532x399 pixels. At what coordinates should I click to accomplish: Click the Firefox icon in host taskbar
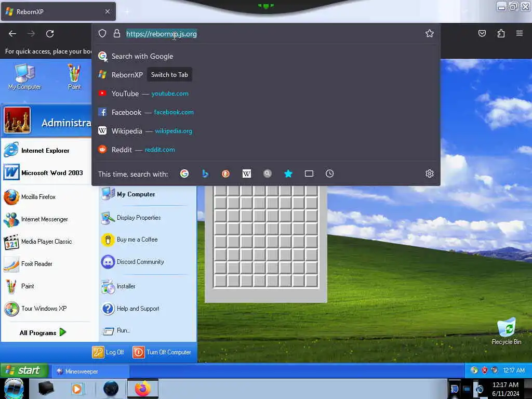[x=143, y=389]
